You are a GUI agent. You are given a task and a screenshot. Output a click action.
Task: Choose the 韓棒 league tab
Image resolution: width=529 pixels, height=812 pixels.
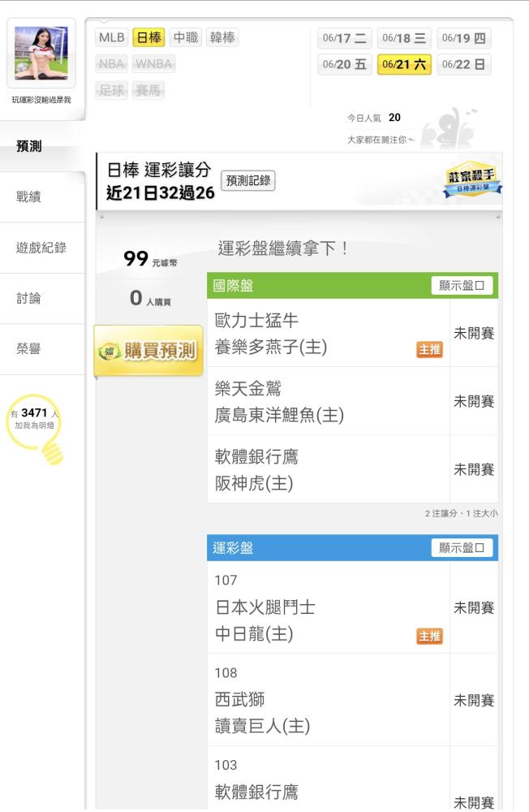pyautogui.click(x=222, y=38)
